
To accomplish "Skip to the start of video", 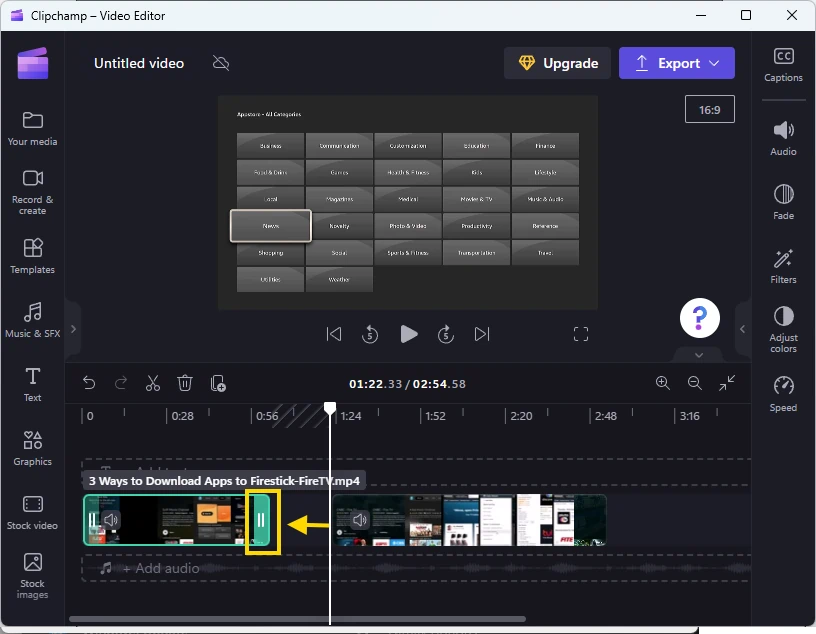I will click(334, 334).
